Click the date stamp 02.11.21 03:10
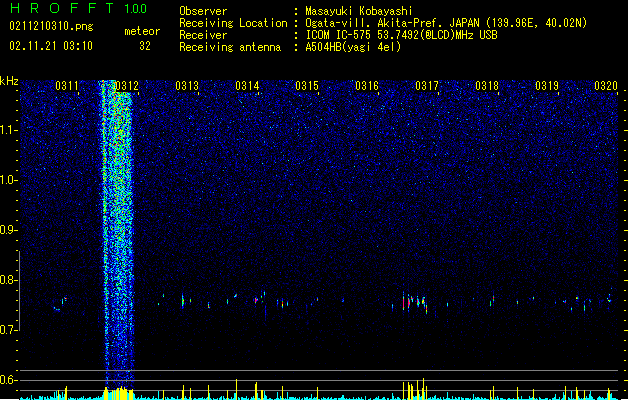This screenshot has width=629, height=400. pos(51,46)
